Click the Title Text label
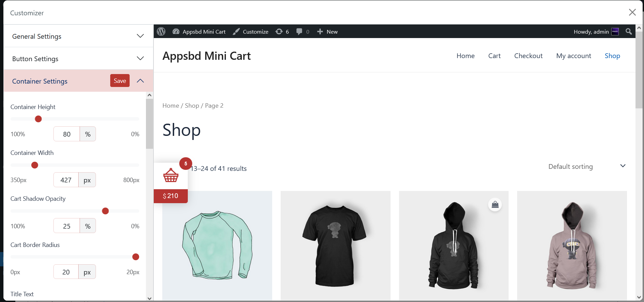 click(x=22, y=294)
